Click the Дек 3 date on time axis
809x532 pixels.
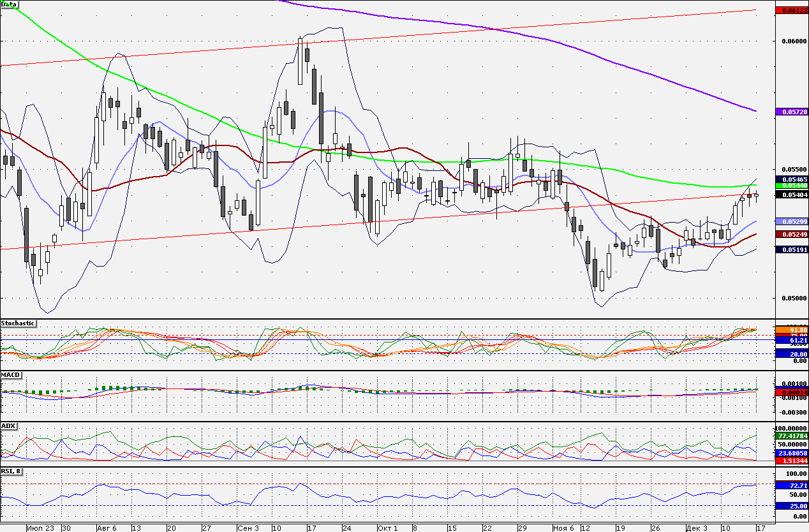[696, 528]
